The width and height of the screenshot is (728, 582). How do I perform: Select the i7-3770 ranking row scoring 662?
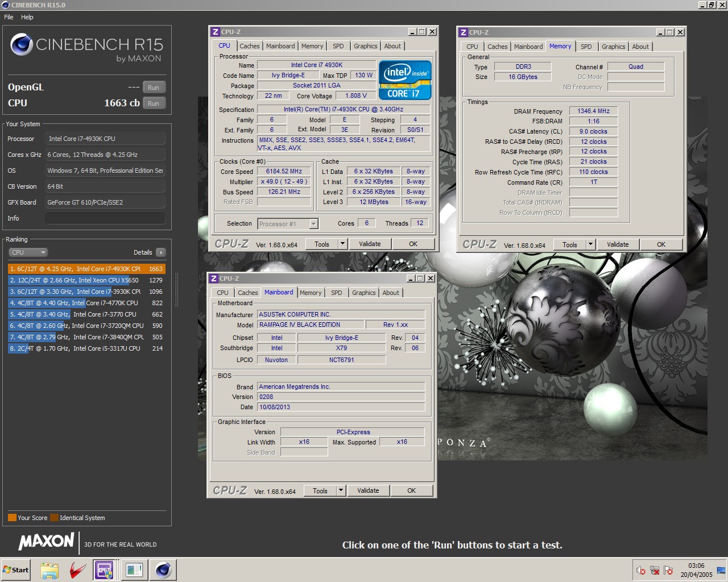(86, 314)
